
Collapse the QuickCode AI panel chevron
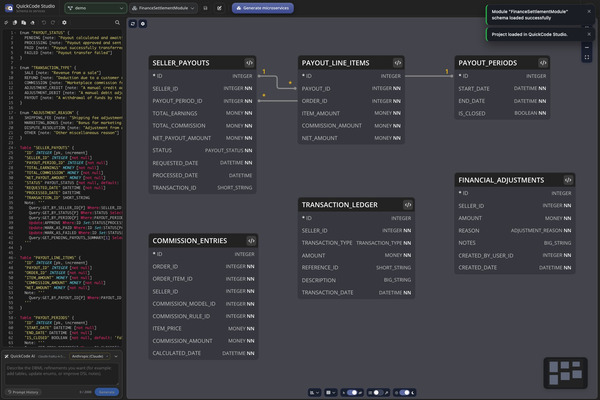point(116,356)
